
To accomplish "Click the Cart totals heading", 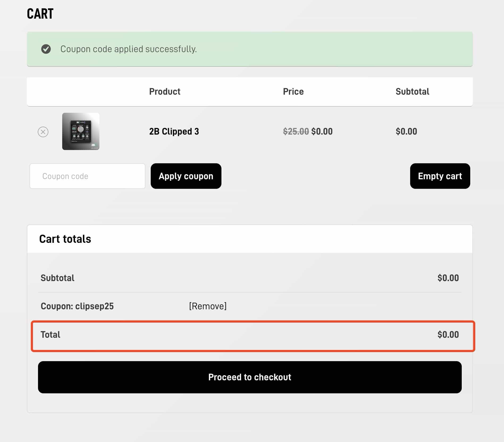I will tap(65, 239).
